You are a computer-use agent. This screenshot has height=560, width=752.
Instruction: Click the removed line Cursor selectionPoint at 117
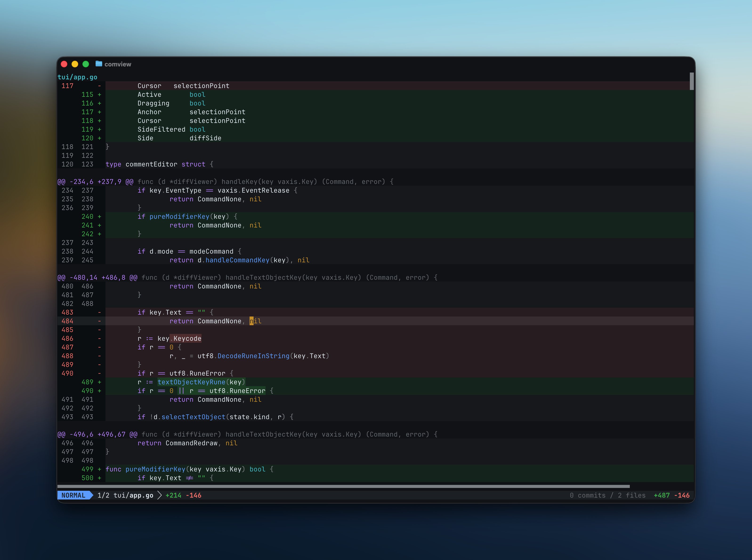(x=375, y=86)
